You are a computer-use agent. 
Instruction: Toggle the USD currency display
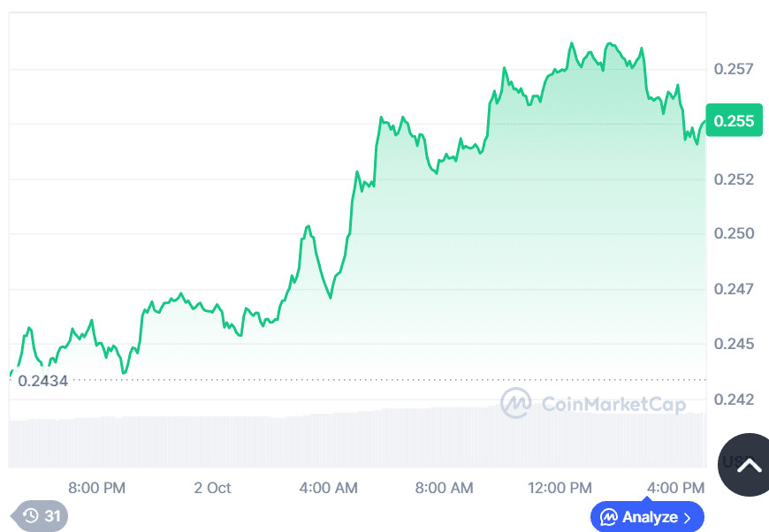[732, 463]
